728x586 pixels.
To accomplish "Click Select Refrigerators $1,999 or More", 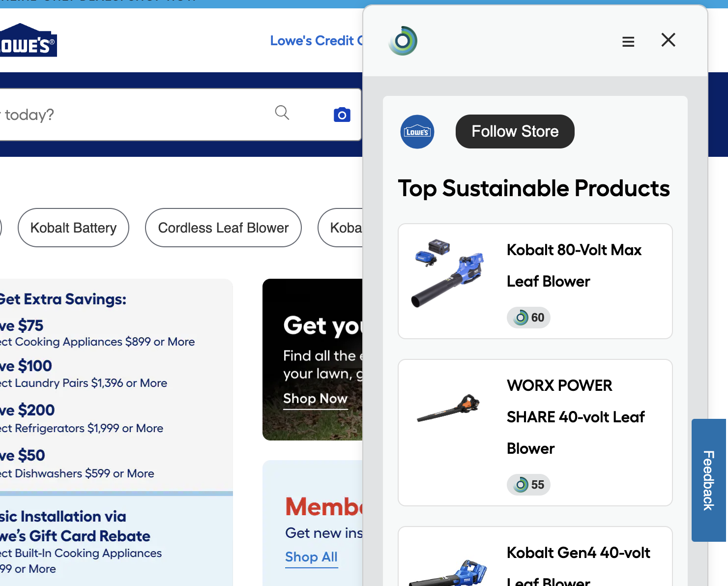I will [82, 428].
